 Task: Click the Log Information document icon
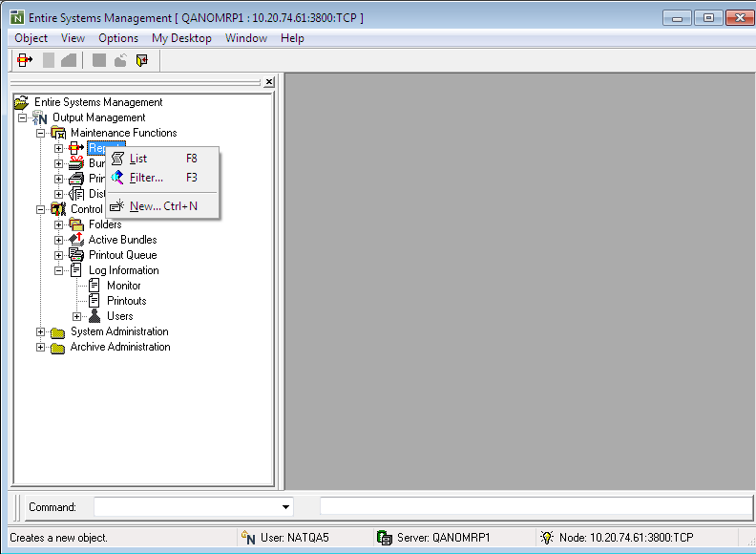pos(76,270)
